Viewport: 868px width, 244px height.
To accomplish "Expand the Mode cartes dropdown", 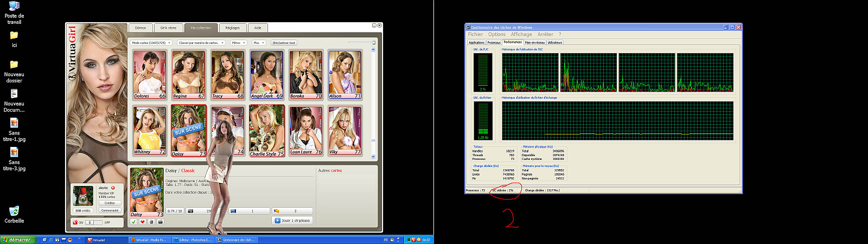I will click(151, 43).
